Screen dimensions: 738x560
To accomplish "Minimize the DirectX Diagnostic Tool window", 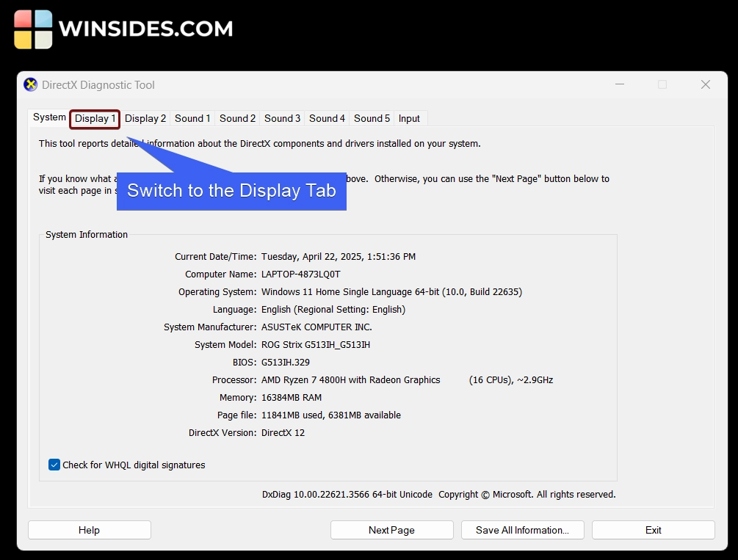I will 620,84.
